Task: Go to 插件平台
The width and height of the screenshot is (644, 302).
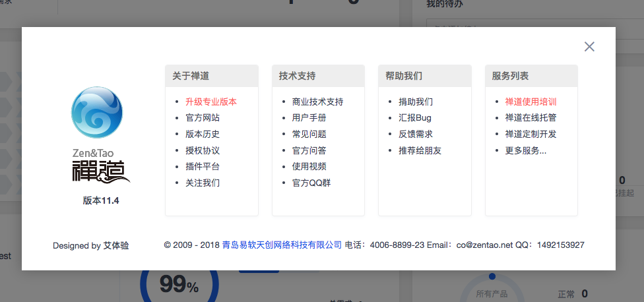Action: click(202, 166)
